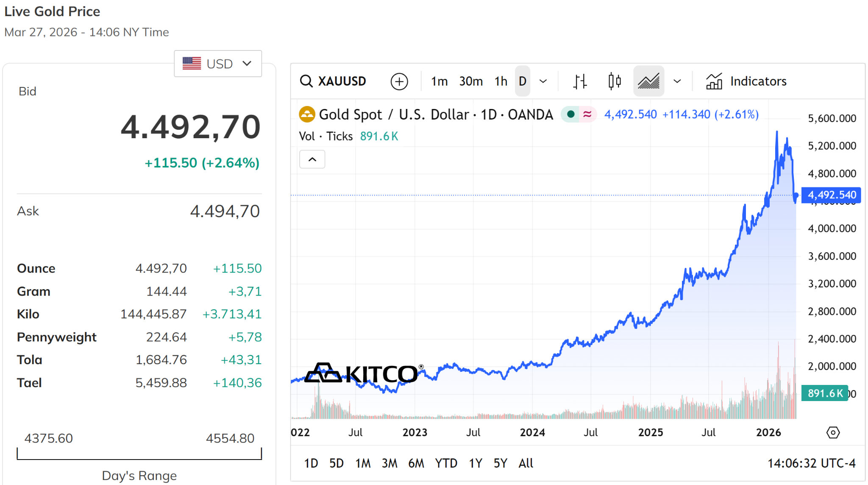Expand the chart style dropdown arrow

(677, 81)
